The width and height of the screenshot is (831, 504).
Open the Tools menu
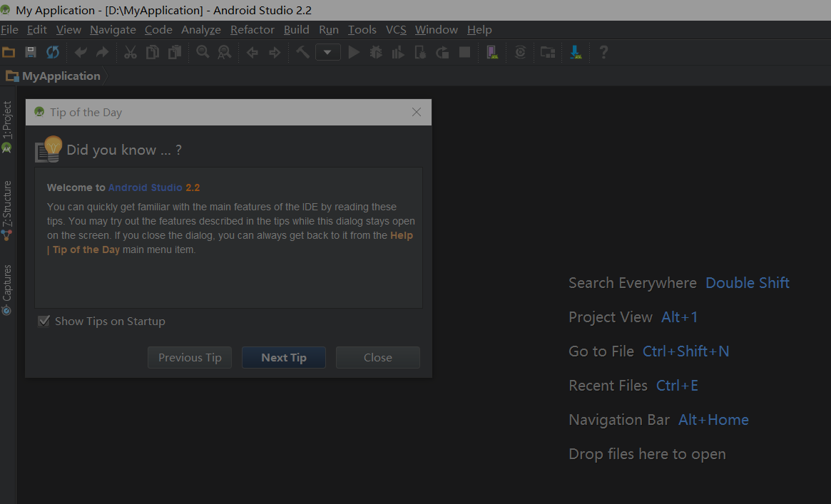click(362, 30)
